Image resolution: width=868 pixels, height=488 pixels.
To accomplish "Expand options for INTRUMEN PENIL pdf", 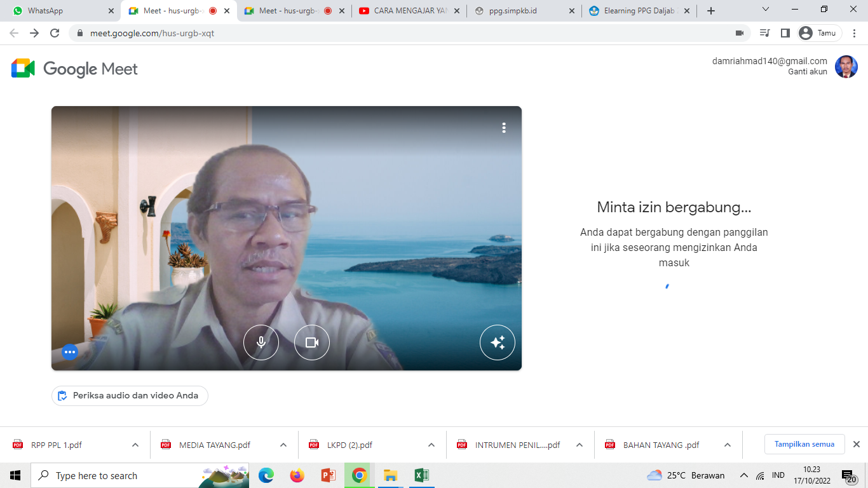I will [x=580, y=445].
